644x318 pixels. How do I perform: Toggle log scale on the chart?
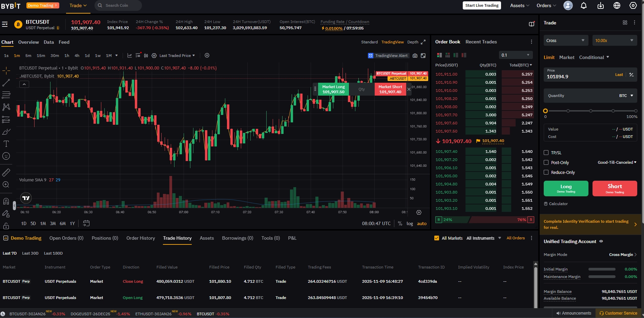coord(410,223)
